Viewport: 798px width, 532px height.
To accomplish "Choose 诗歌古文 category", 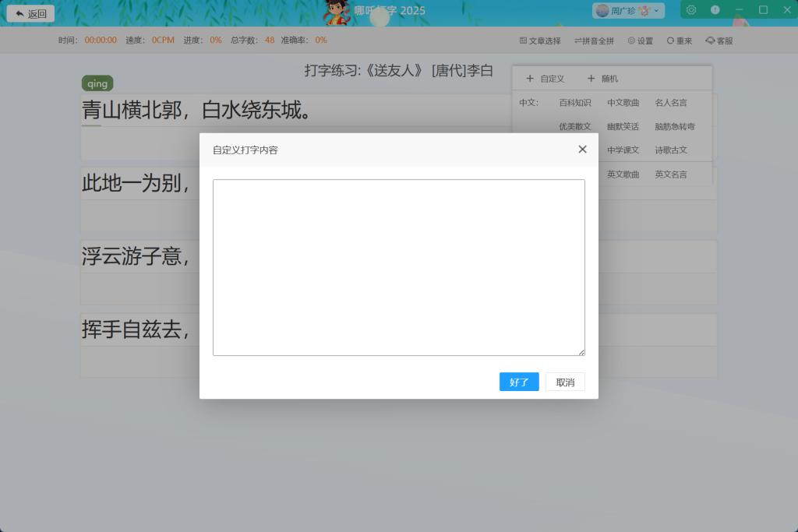I will click(670, 150).
